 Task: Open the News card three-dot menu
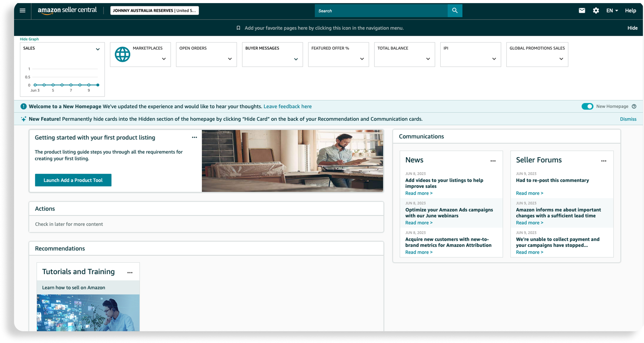pyautogui.click(x=493, y=161)
